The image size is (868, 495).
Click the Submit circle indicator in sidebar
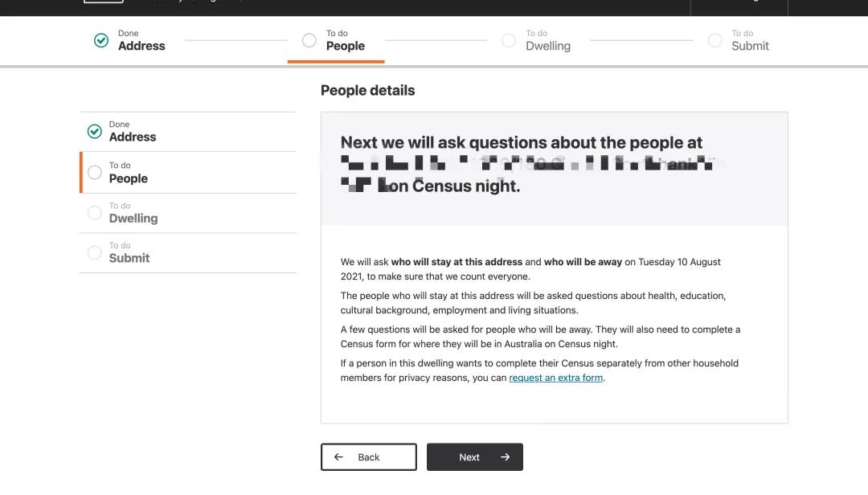tap(95, 252)
